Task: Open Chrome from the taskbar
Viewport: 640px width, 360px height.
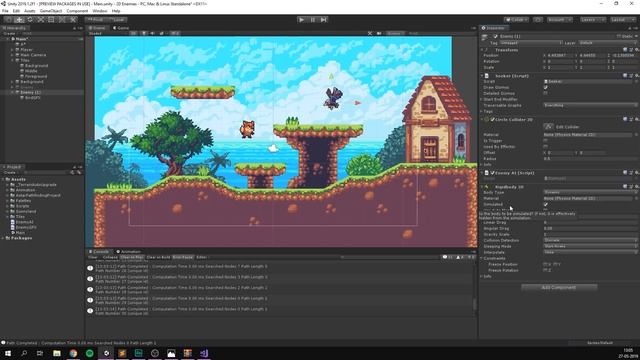Action: (73, 353)
